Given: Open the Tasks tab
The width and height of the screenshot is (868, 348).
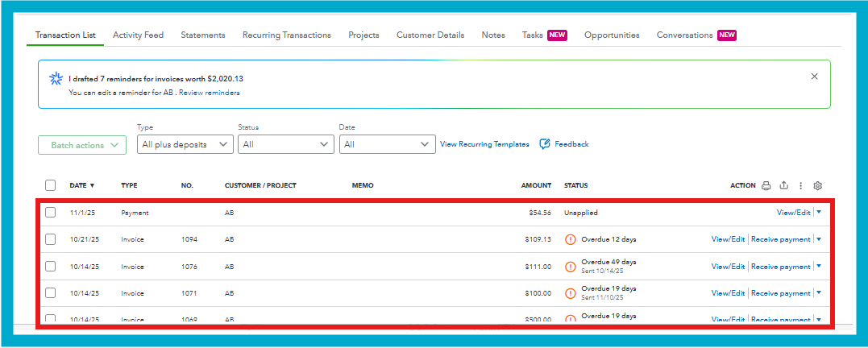Looking at the screenshot, I should coord(533,35).
